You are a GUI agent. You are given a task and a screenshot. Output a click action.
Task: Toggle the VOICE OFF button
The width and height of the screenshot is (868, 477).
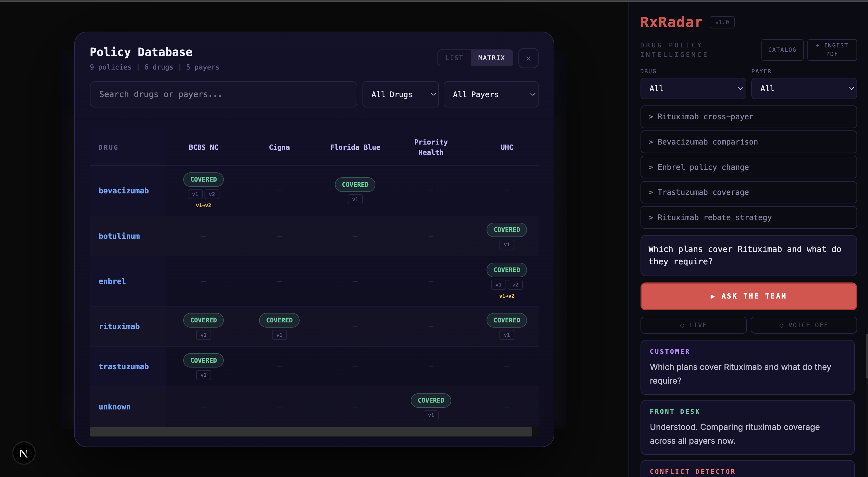pos(803,325)
